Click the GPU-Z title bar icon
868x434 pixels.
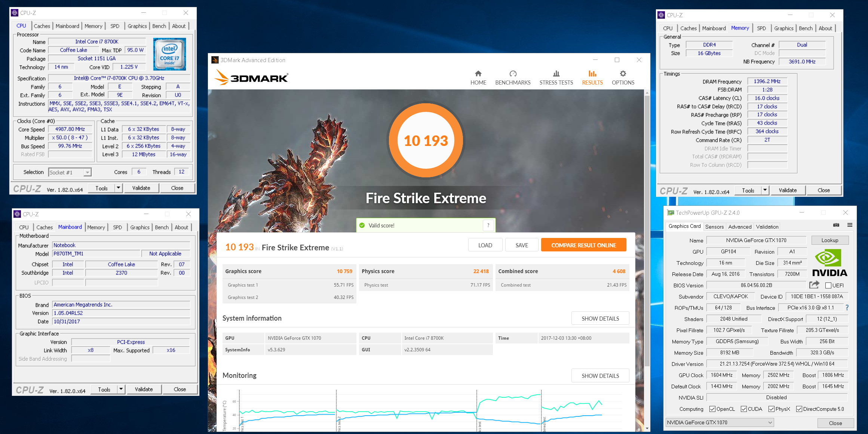pos(671,213)
